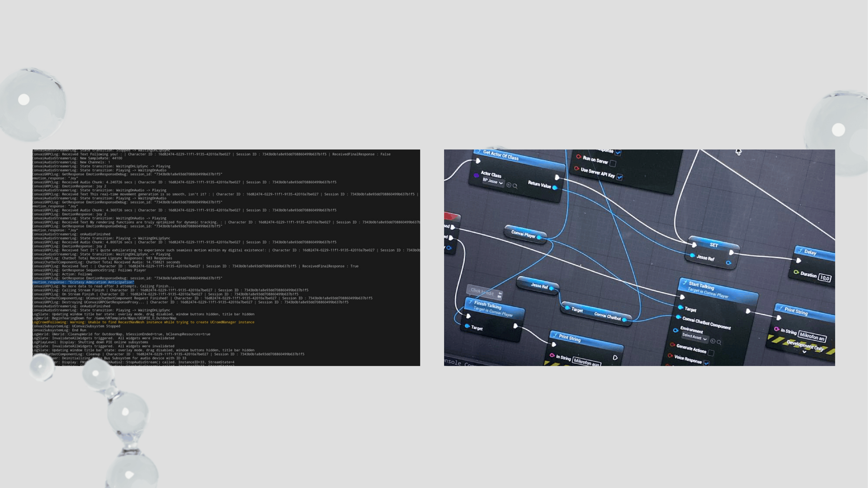
Task: Select the Get Actor Of Class node title
Action: (501, 155)
